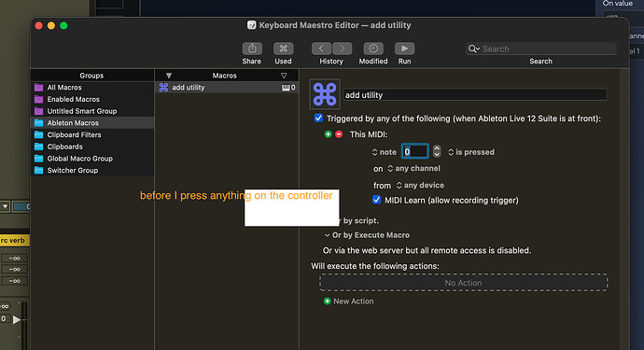Select Clipboards group
This screenshot has width=644, height=350.
[x=92, y=147]
